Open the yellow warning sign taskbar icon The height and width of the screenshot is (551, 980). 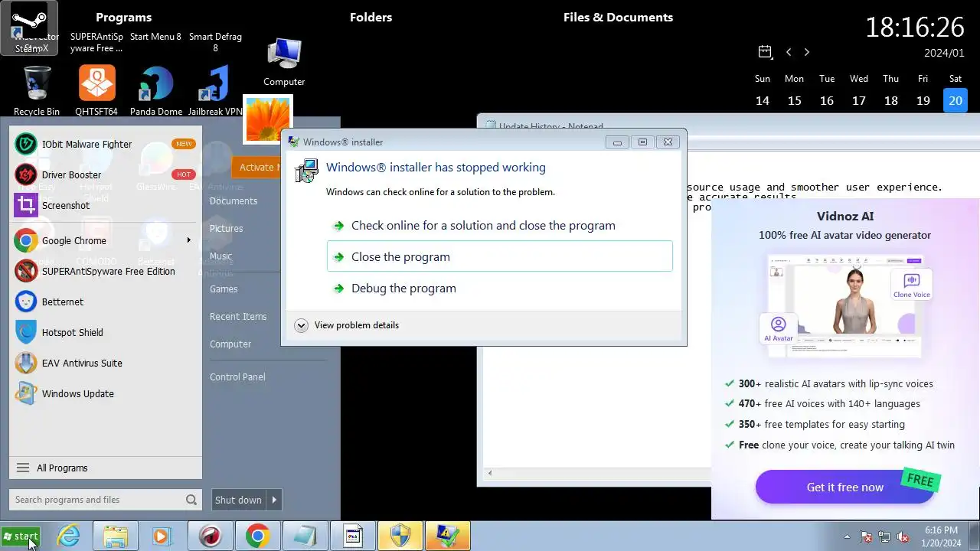pos(447,536)
